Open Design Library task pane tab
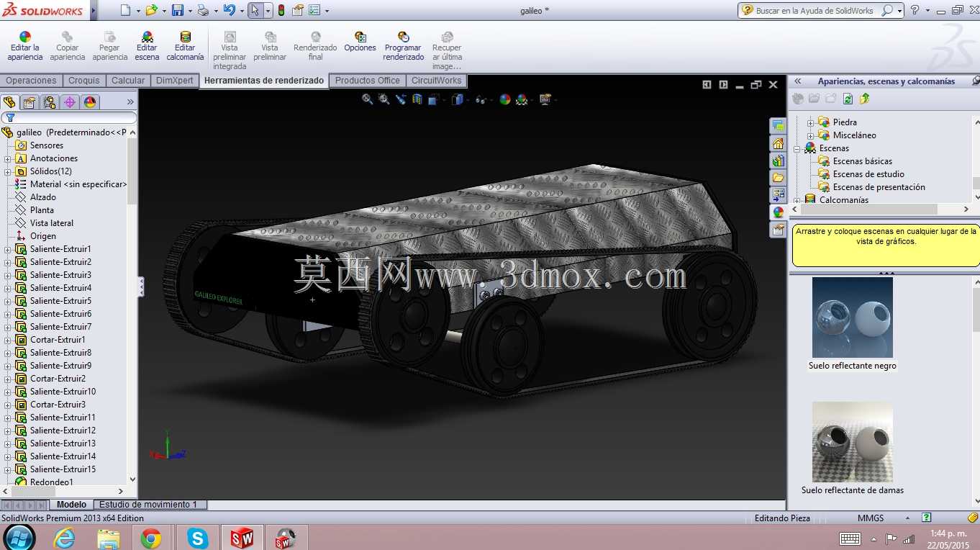Image resolution: width=980 pixels, height=550 pixels. coord(778,161)
